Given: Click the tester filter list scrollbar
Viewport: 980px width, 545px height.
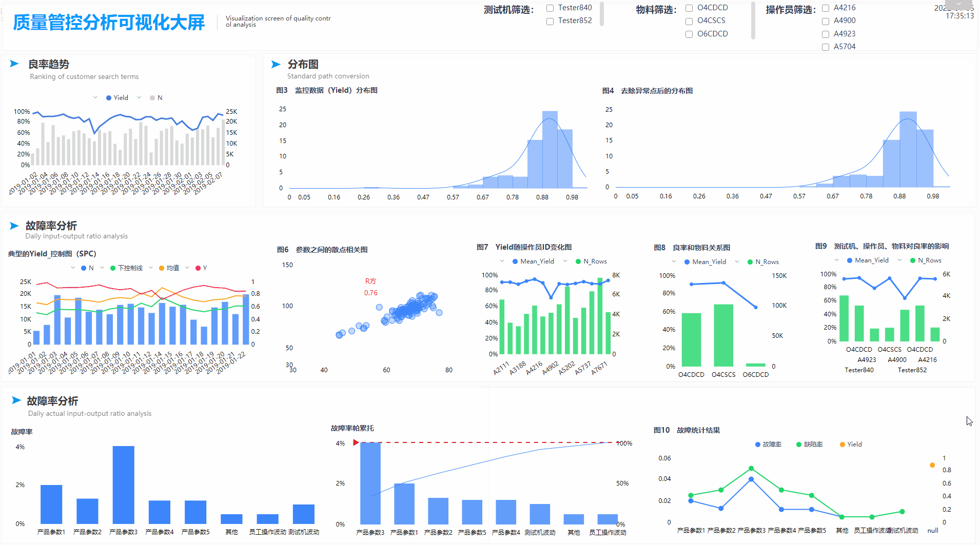Looking at the screenshot, I should (x=602, y=14).
